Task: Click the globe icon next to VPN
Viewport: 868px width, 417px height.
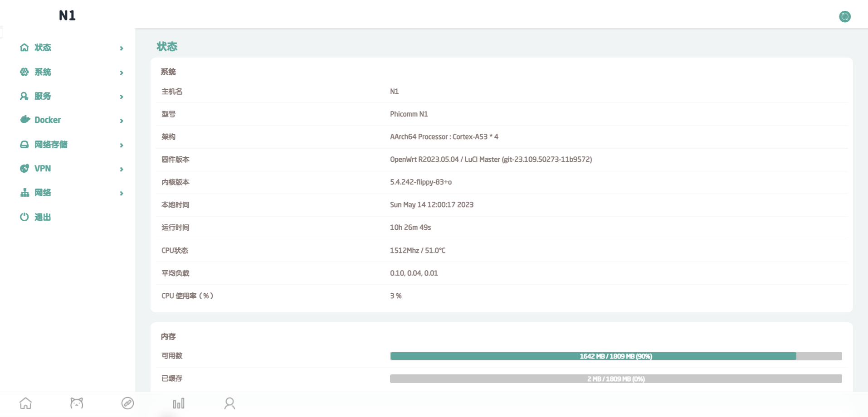Action: pos(24,168)
